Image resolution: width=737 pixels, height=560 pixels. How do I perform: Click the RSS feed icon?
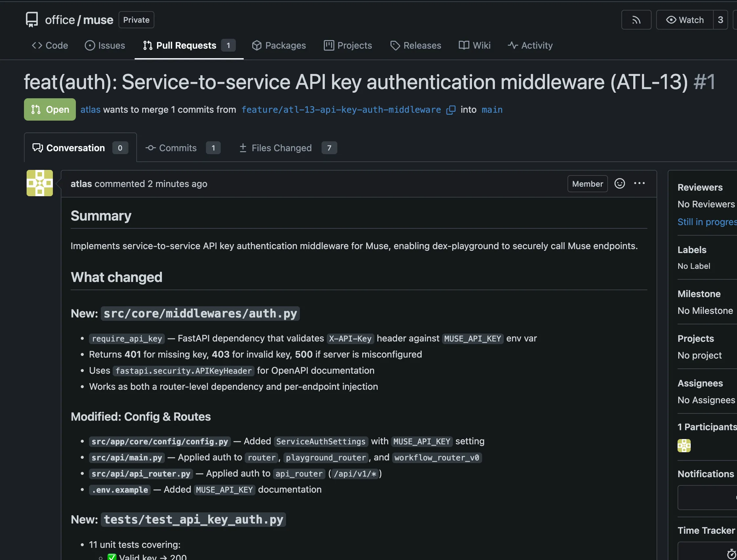636,20
